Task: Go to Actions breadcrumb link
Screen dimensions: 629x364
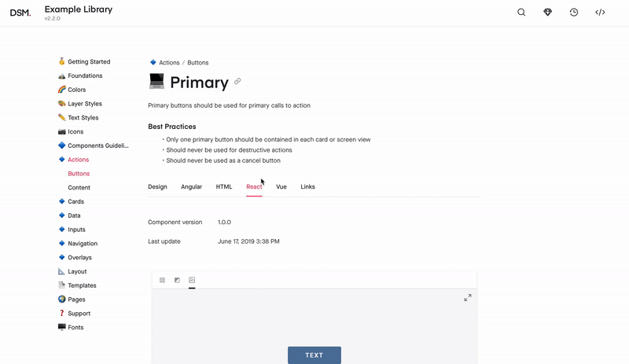Action: pos(169,63)
